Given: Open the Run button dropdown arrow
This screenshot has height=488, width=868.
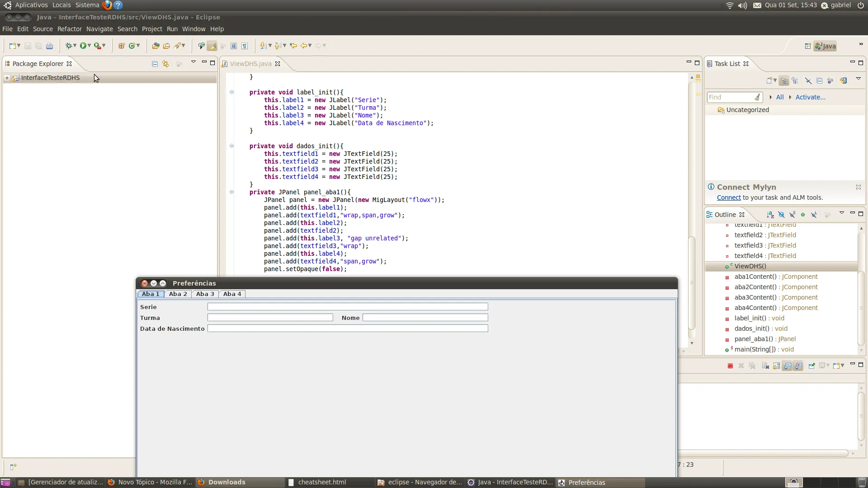Looking at the screenshot, I should pyautogui.click(x=89, y=46).
